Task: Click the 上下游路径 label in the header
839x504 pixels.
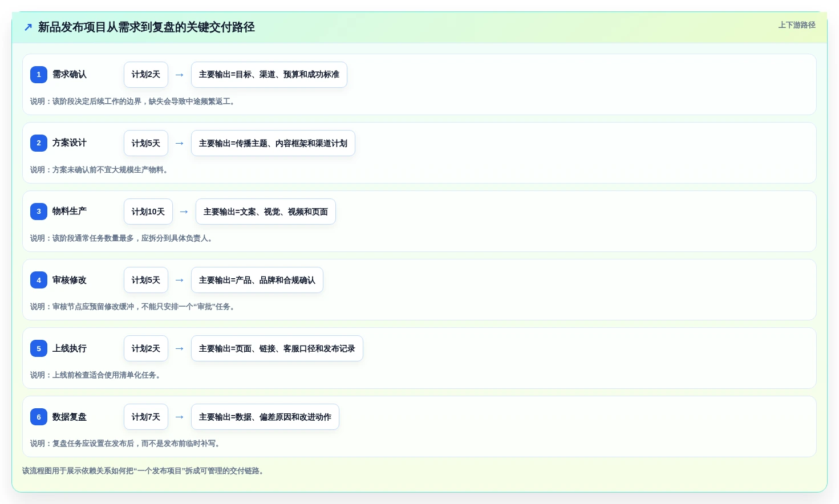Action: click(797, 25)
